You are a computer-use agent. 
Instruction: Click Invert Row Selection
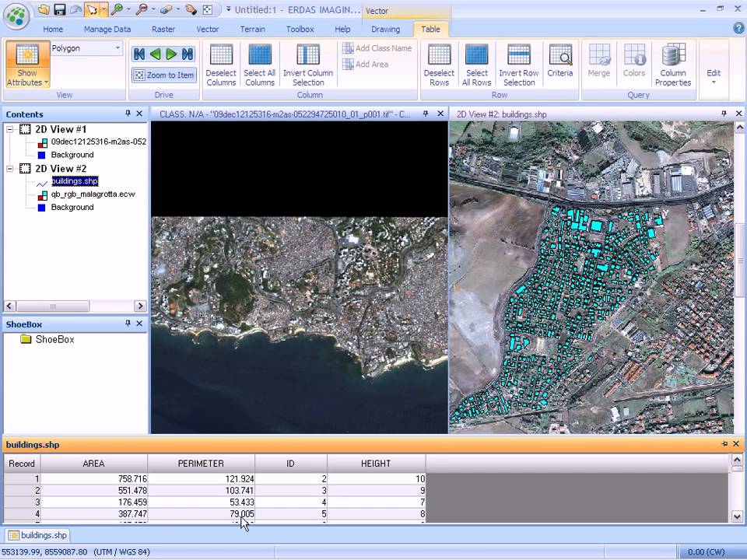519,65
